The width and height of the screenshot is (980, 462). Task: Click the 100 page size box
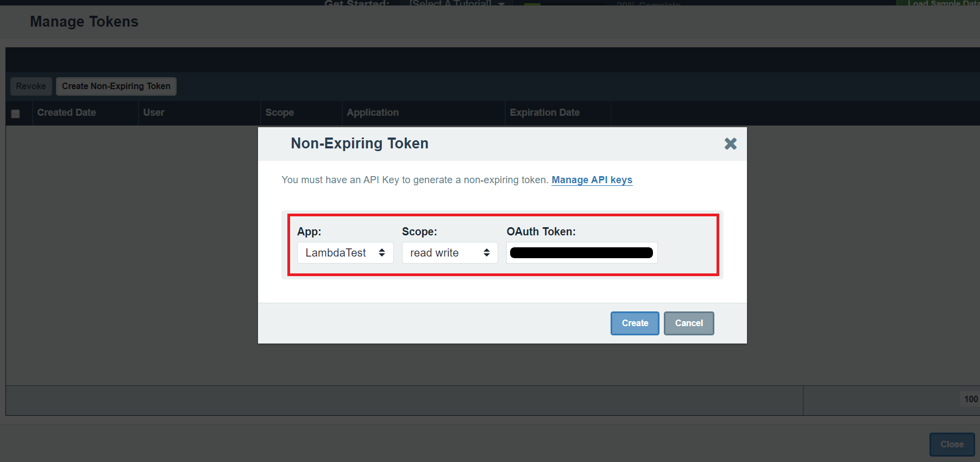(x=970, y=399)
